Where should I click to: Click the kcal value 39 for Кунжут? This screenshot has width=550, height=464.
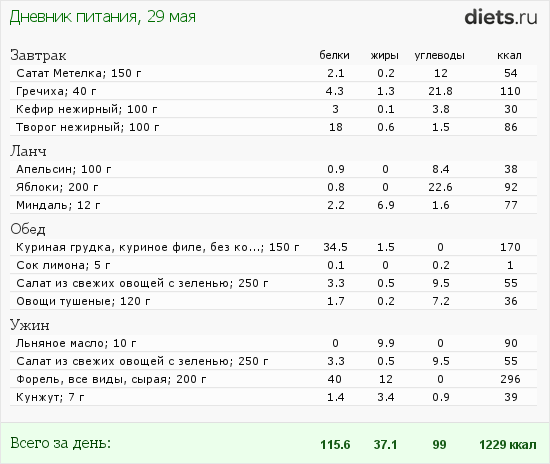(x=511, y=397)
